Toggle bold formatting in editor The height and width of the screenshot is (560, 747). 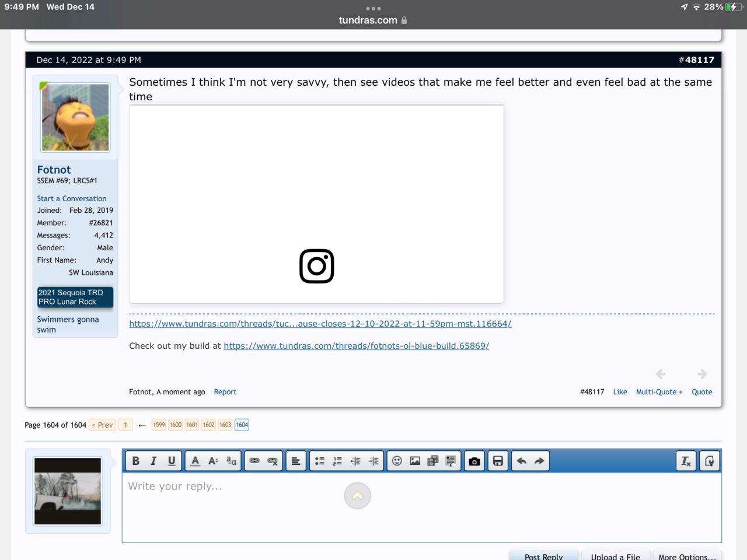135,461
